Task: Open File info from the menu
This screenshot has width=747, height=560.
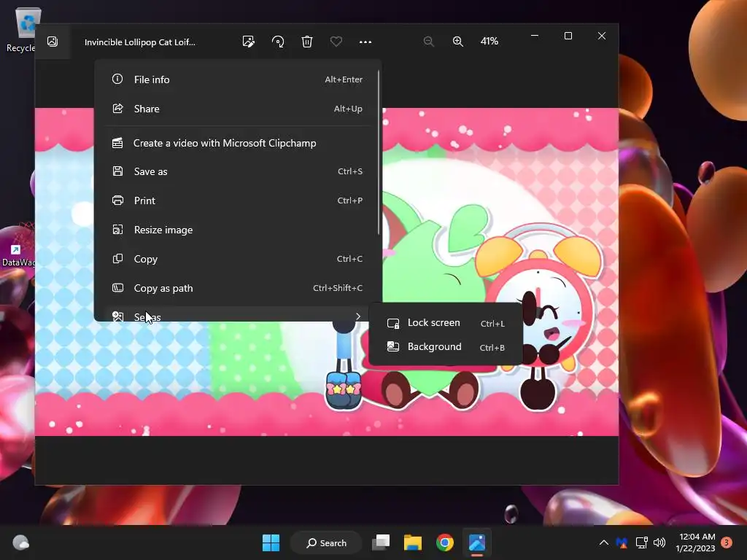Action: click(237, 79)
